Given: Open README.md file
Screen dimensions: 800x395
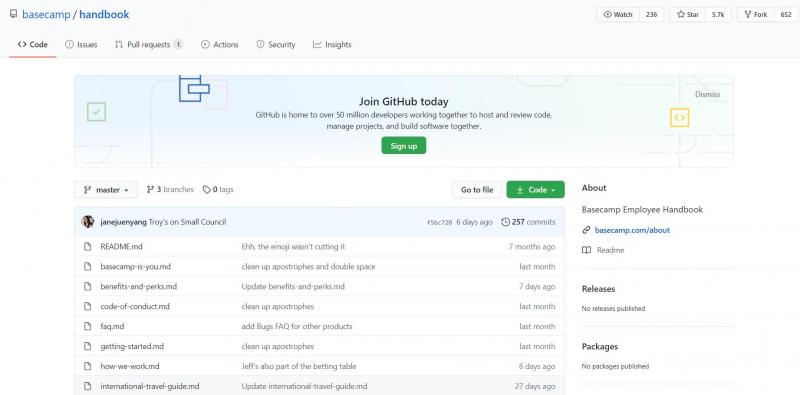Looking at the screenshot, I should pos(121,246).
